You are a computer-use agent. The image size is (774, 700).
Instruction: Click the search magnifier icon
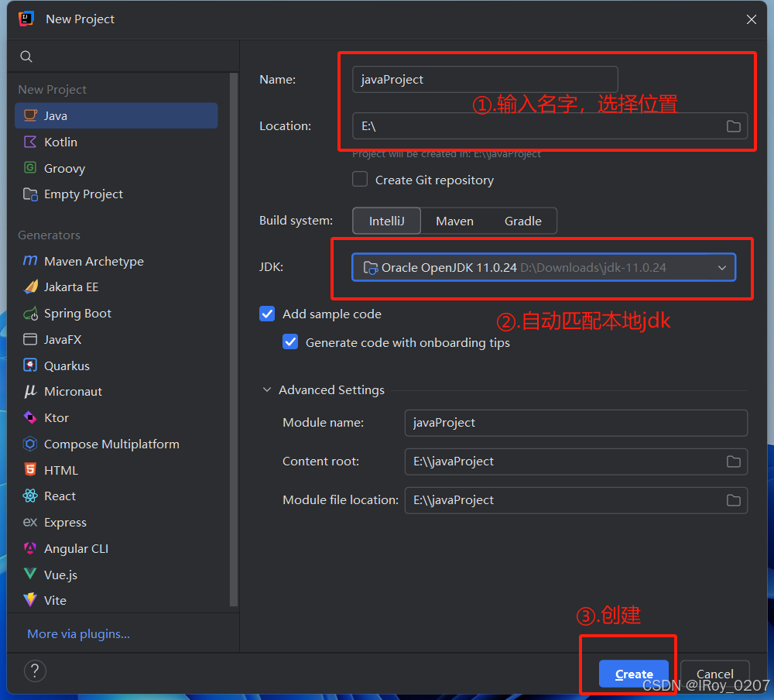tap(26, 57)
